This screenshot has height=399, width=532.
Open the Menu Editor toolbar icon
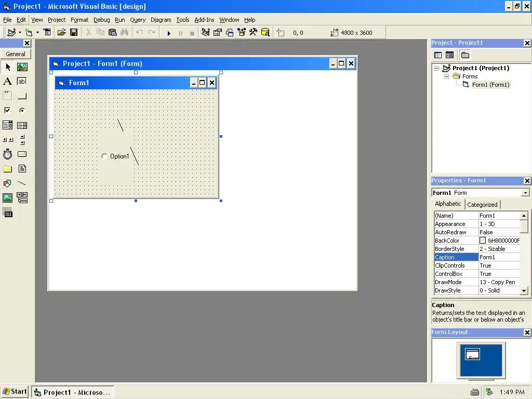point(47,33)
